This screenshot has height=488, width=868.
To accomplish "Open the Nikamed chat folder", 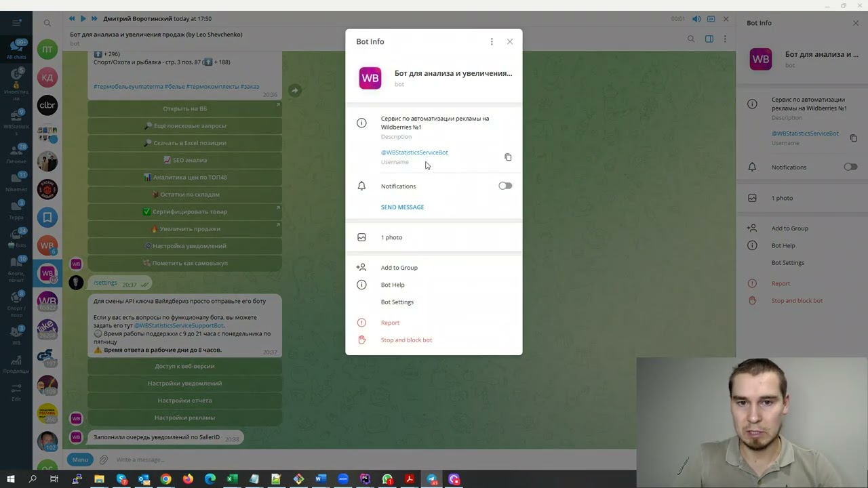I will point(16,182).
